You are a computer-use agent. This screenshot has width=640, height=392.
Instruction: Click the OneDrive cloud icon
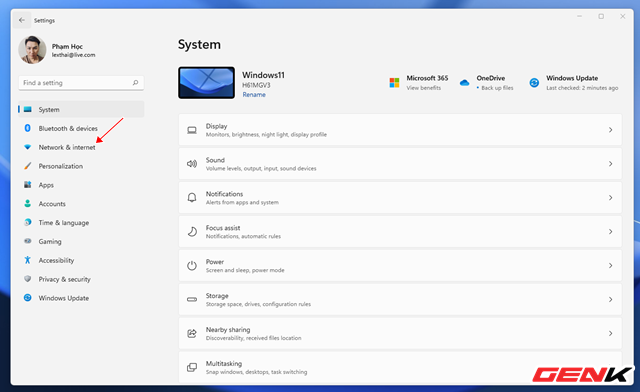[464, 83]
